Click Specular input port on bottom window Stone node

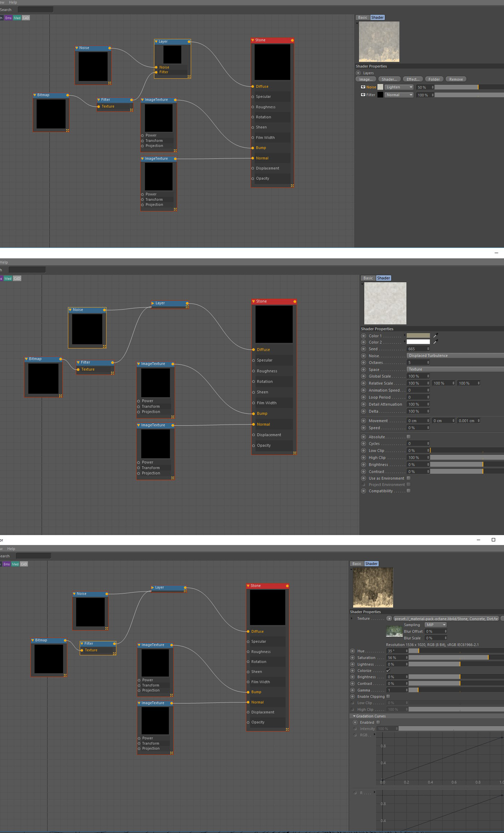(x=248, y=642)
